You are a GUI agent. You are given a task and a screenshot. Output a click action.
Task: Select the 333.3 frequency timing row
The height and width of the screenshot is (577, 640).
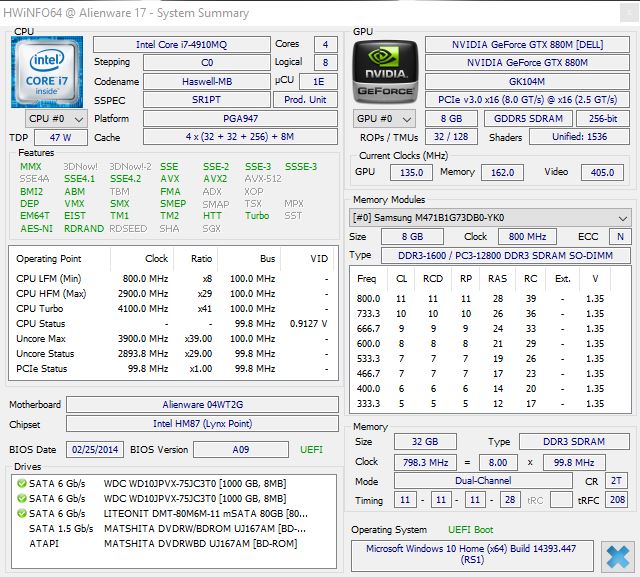pos(490,404)
